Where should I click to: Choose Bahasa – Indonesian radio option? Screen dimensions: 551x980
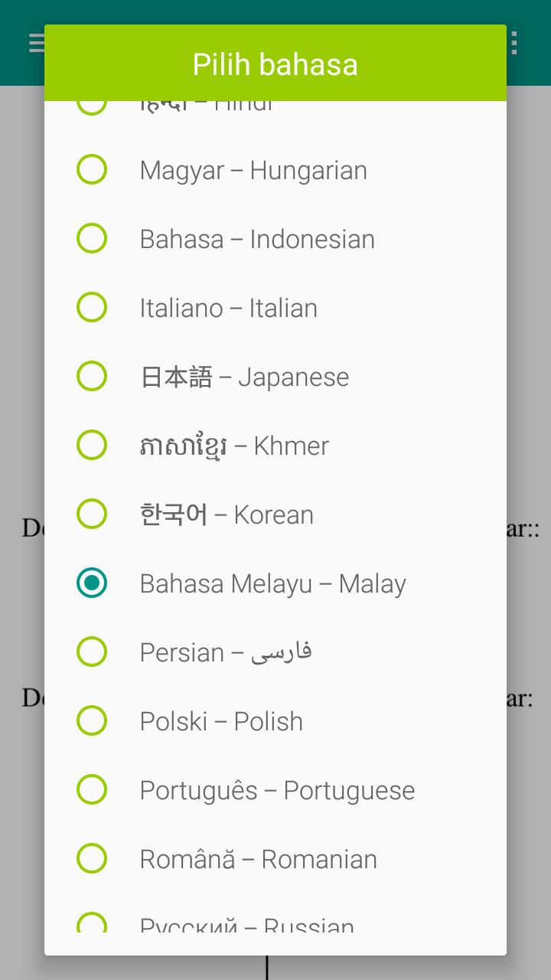coord(92,238)
